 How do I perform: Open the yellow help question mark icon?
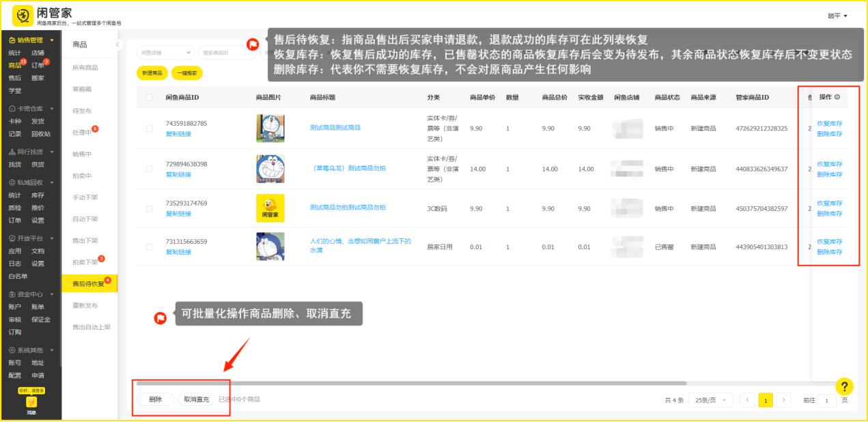(x=844, y=386)
